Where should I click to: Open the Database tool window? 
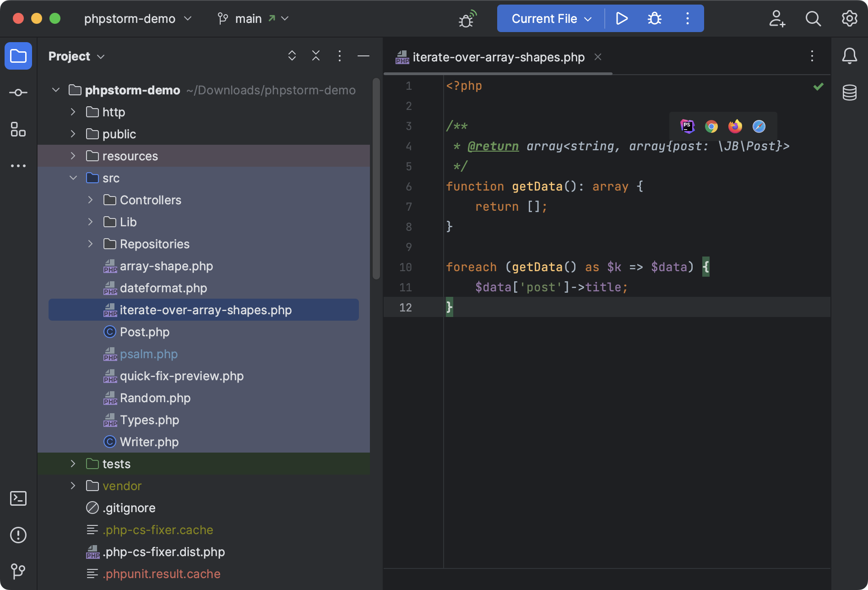pyautogui.click(x=850, y=93)
